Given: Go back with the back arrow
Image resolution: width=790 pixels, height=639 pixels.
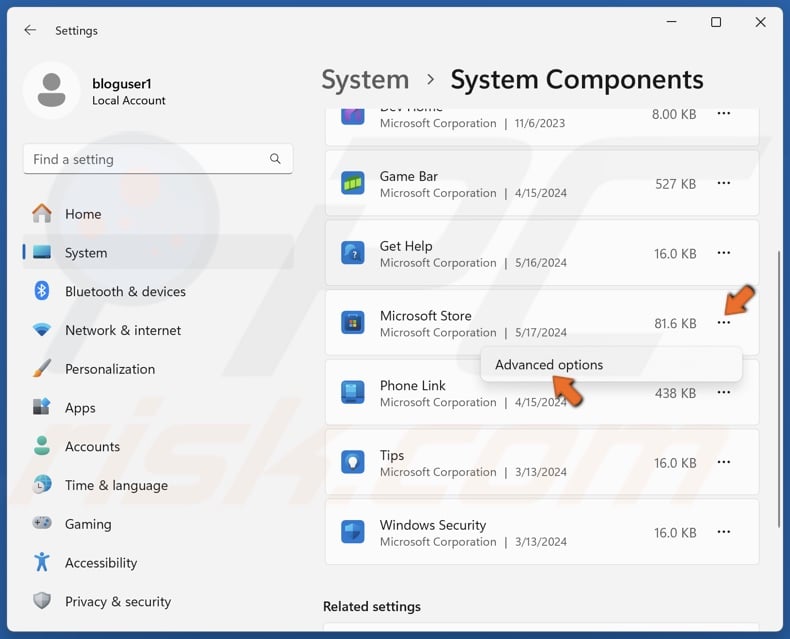Looking at the screenshot, I should click(30, 30).
